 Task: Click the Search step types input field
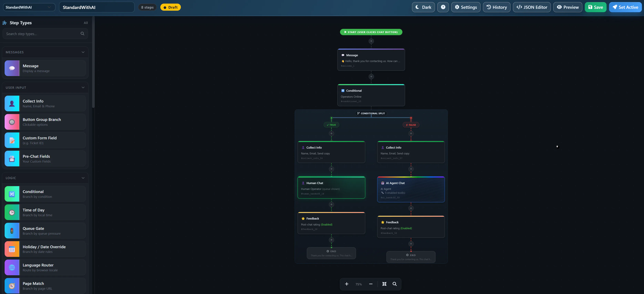45,34
